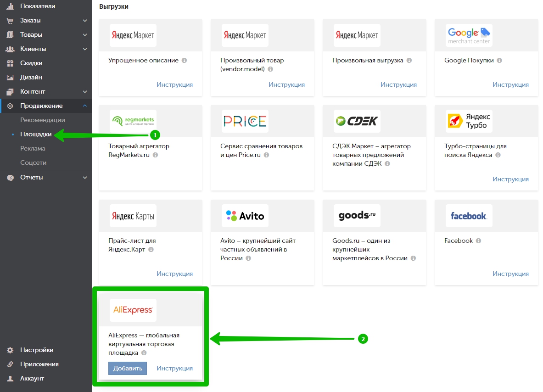Click the Заказы cart icon
This screenshot has width=543, height=392.
tap(10, 21)
